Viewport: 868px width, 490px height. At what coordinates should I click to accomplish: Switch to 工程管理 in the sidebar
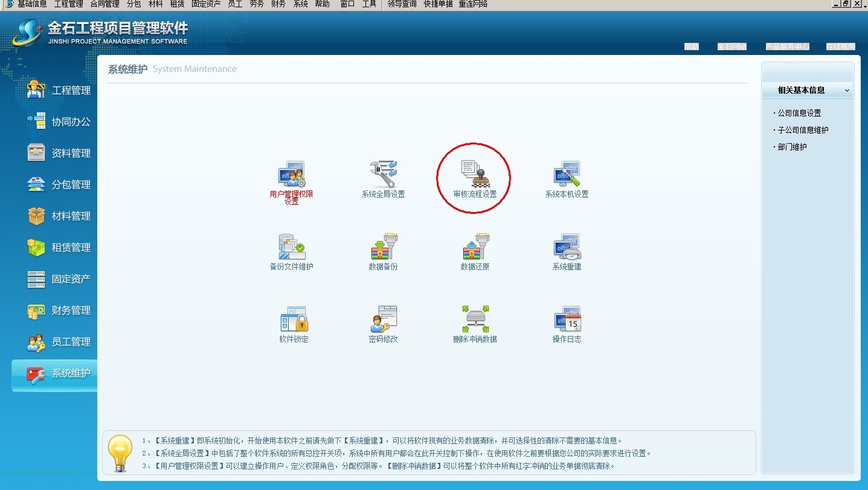coord(59,90)
